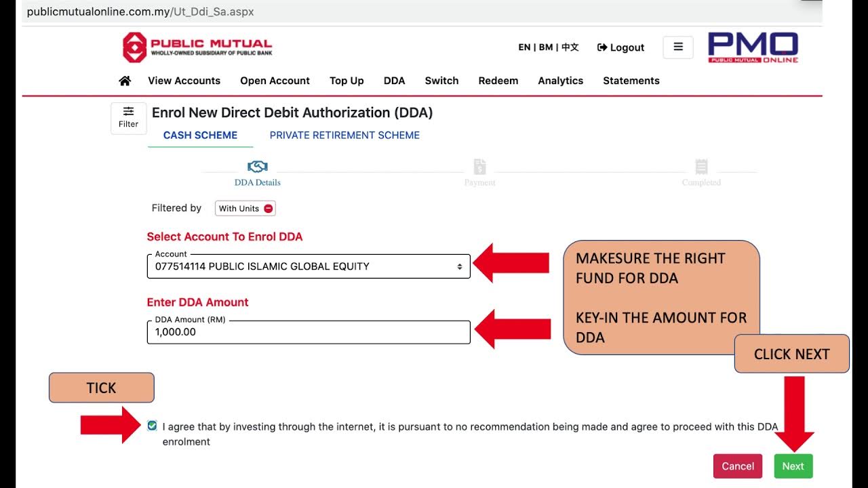Expand the Account selection dropdown
Viewport: 868px width, 488px height.
click(309, 266)
